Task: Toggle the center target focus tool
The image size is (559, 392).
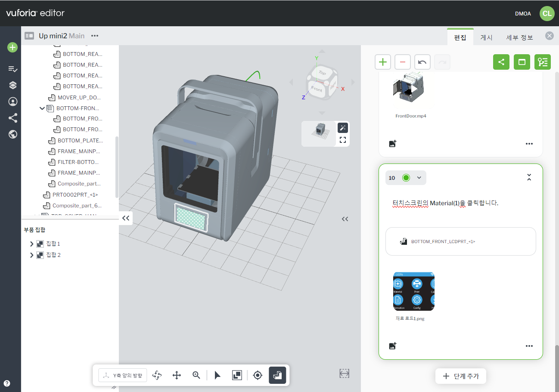Action: [x=258, y=375]
